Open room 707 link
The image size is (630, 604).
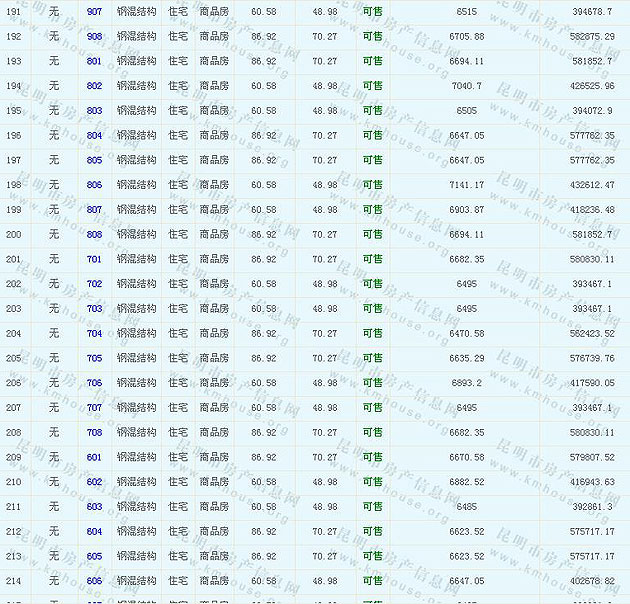coord(94,408)
